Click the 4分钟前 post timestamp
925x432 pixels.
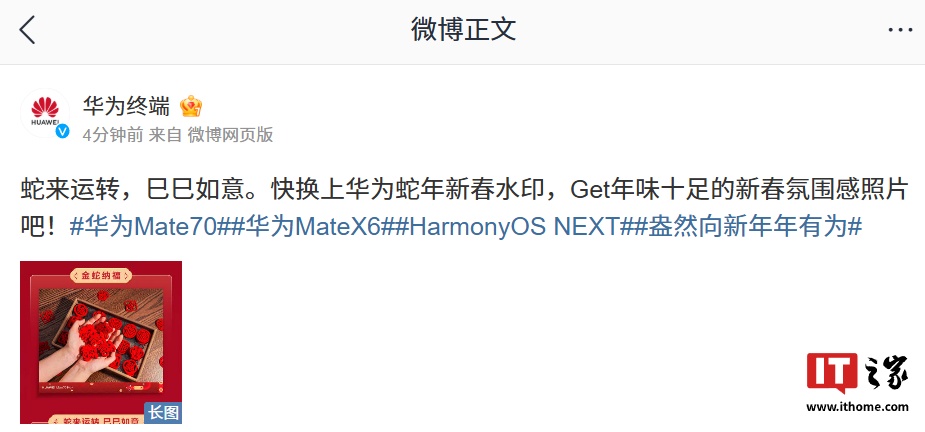click(x=112, y=135)
